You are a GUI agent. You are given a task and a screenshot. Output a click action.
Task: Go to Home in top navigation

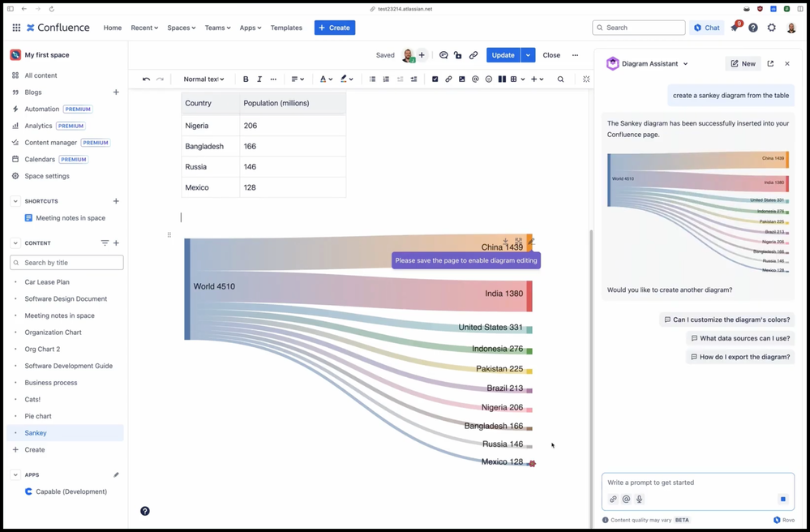(113, 28)
